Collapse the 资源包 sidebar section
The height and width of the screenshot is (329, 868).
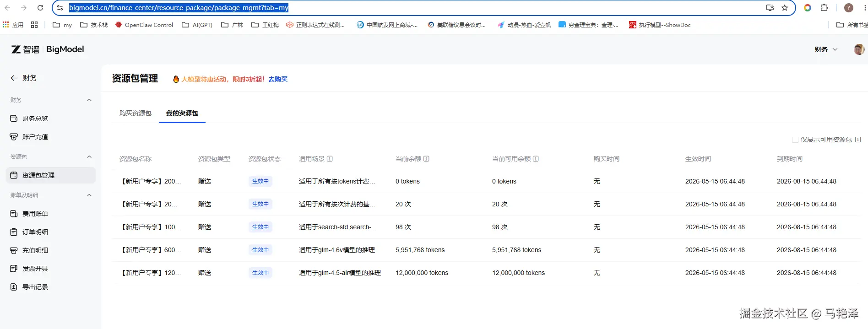(x=89, y=157)
